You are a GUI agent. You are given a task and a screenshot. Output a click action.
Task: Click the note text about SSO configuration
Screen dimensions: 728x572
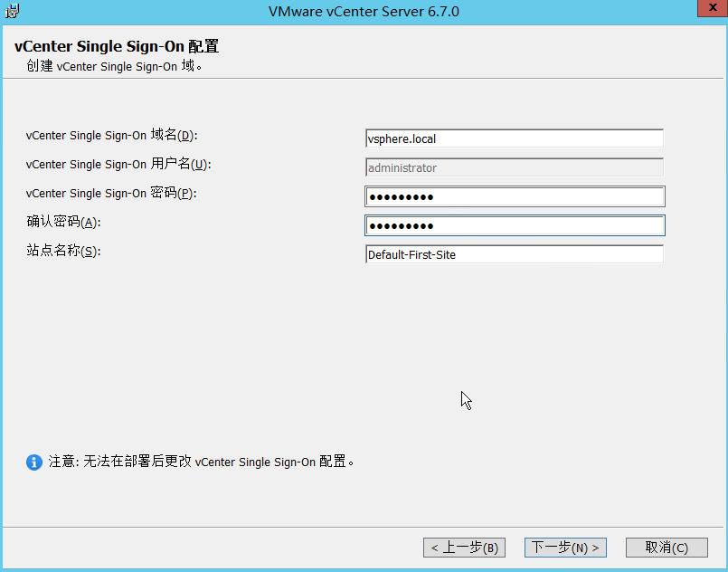pyautogui.click(x=201, y=462)
